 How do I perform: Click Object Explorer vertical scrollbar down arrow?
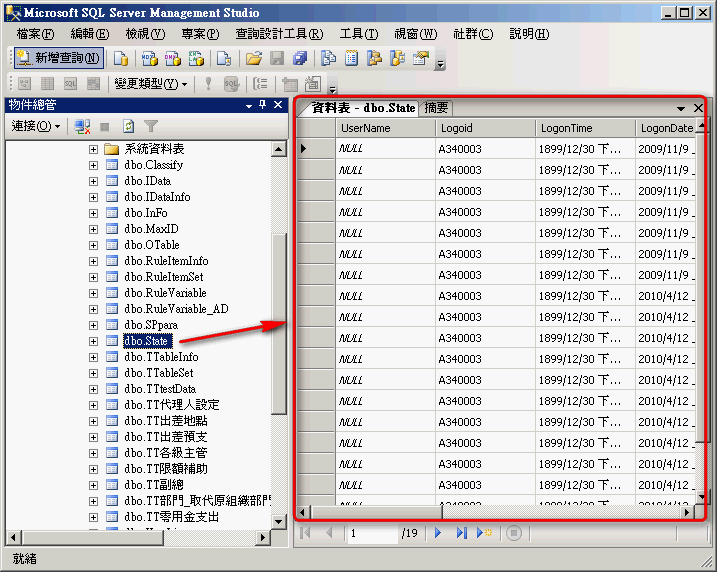pos(278,521)
